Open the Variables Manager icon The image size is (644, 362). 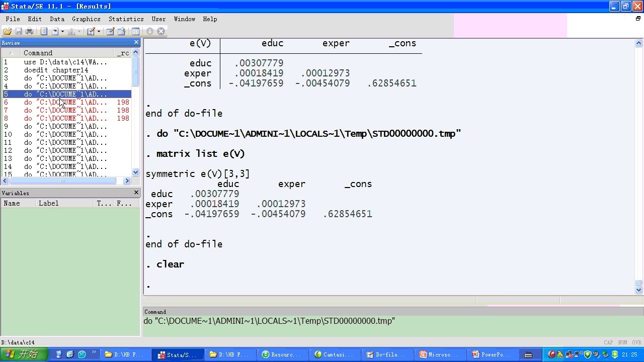(x=135, y=31)
